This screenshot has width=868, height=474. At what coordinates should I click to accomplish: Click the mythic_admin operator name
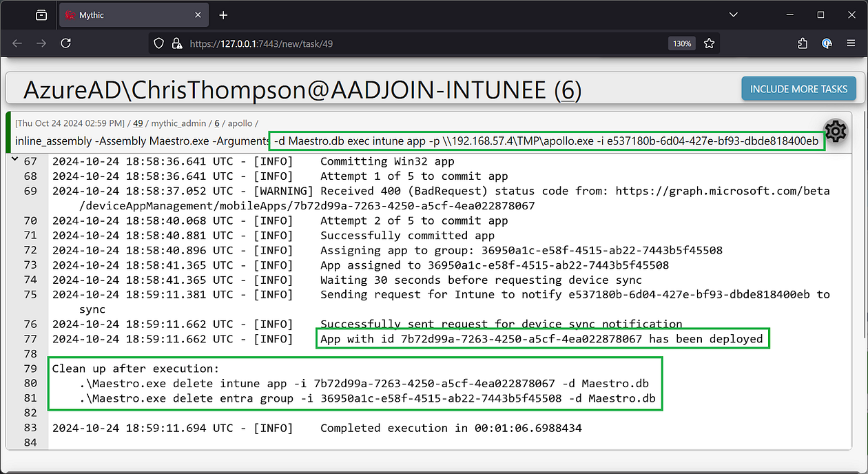click(178, 123)
